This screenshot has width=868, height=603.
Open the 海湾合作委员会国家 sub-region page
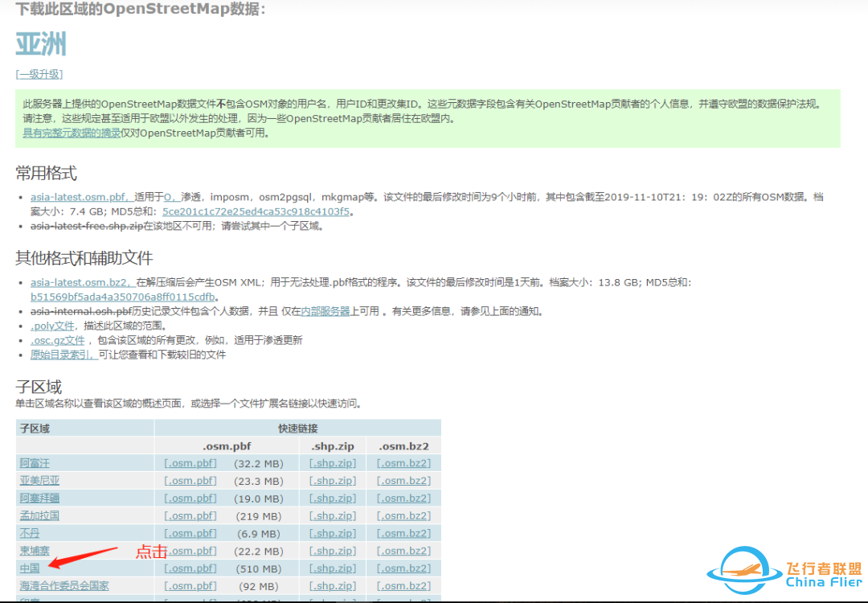65,586
